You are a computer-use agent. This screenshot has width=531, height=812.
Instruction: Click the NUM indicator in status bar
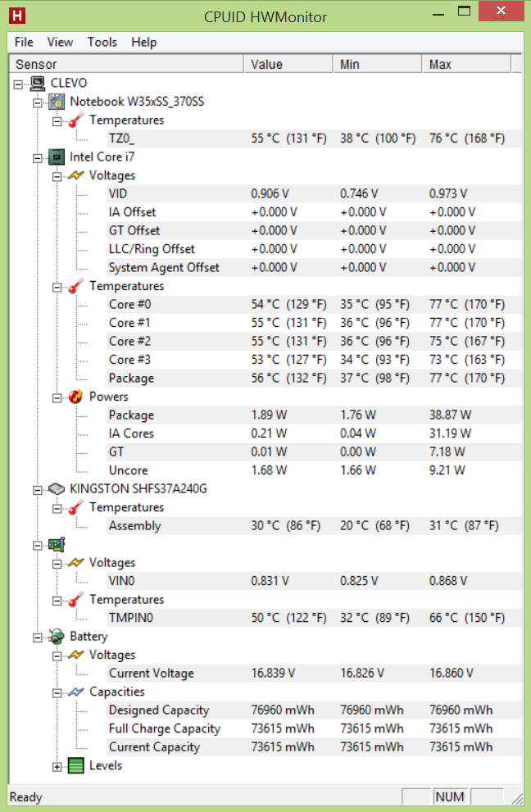pos(450,797)
